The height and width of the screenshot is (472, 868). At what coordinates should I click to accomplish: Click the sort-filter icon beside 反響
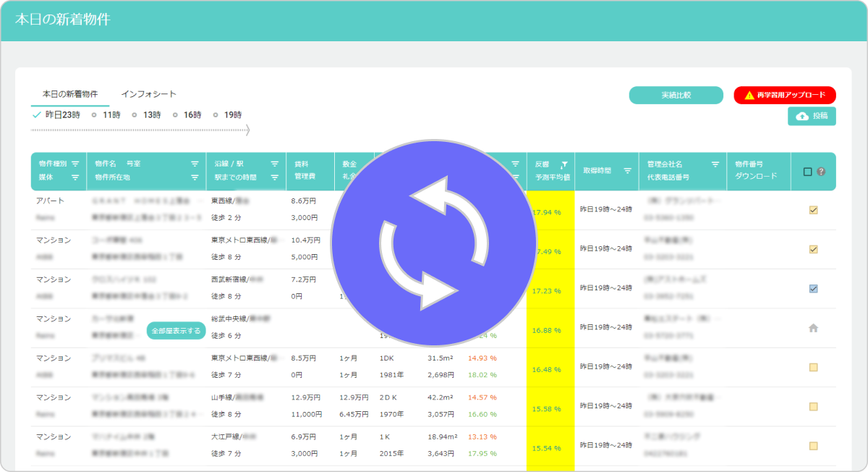tap(563, 164)
